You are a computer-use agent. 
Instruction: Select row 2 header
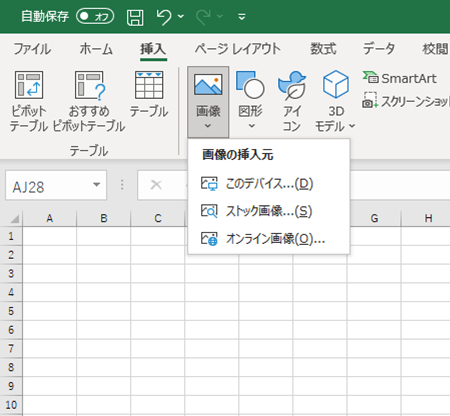click(11, 255)
